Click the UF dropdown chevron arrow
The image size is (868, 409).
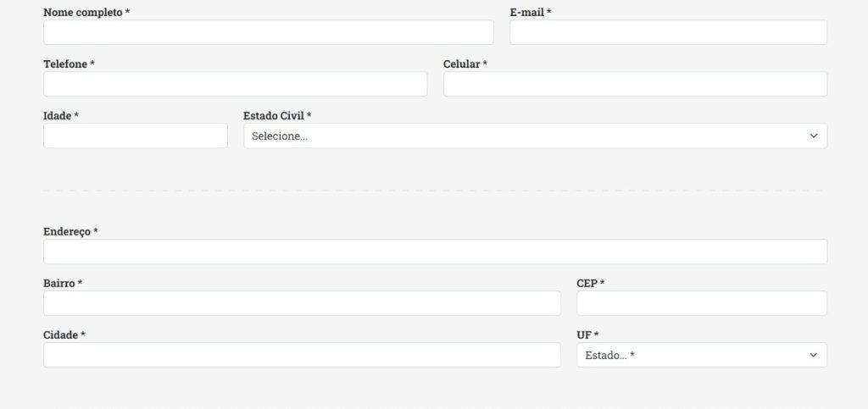pyautogui.click(x=814, y=355)
